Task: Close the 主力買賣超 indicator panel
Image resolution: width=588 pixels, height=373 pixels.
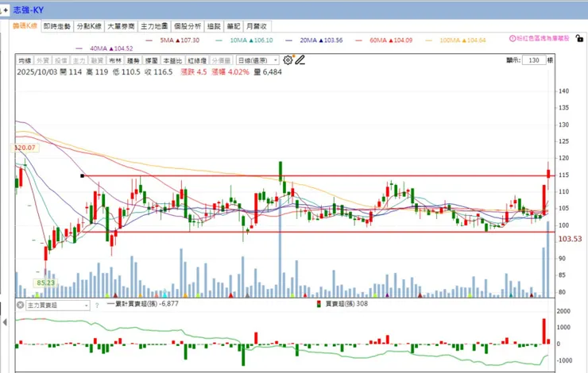Action: [20, 306]
